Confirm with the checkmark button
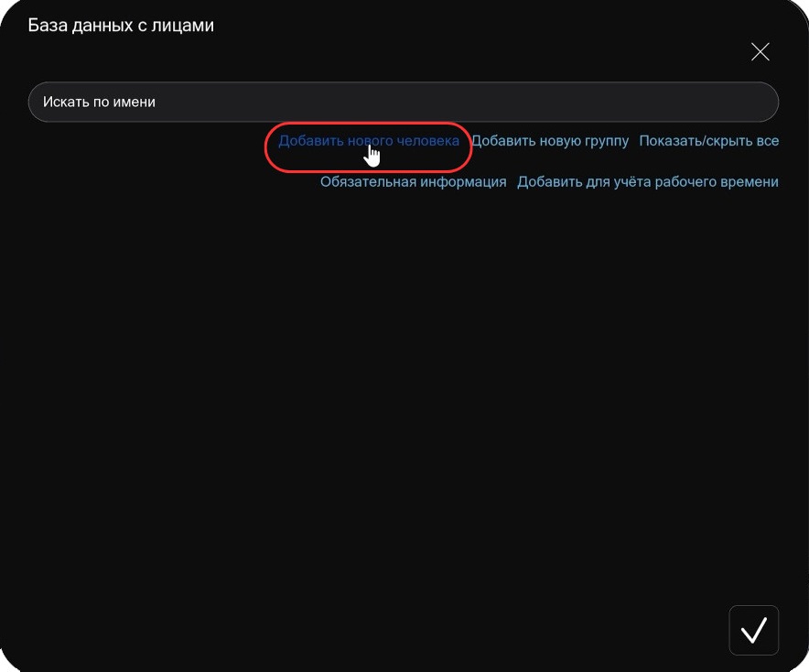 point(753,630)
